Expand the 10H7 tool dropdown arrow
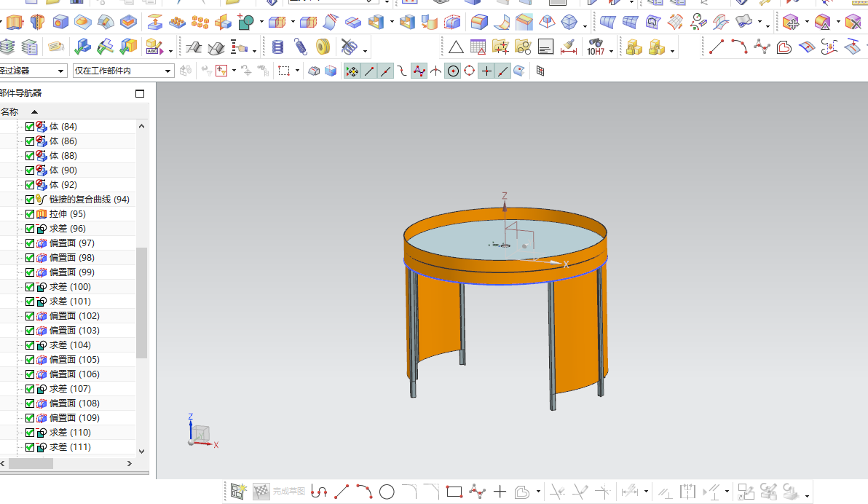Viewport: 868px width, 504px height. 611,52
